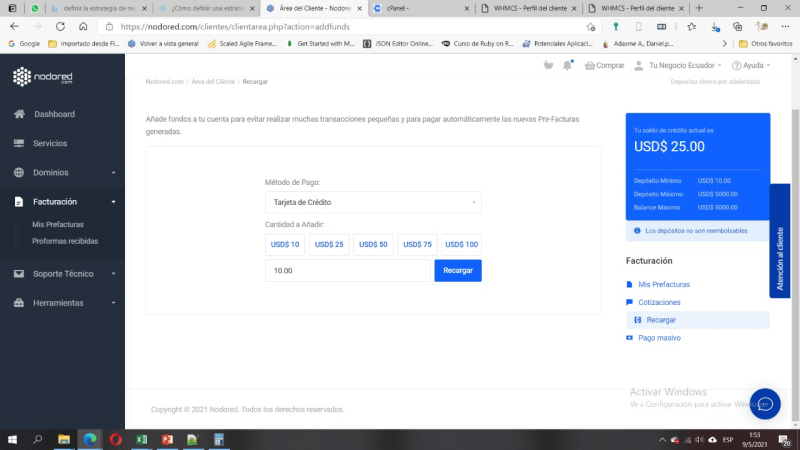Image resolution: width=800 pixels, height=450 pixels.
Task: Expand the Herramientas sidebar menu
Action: [x=62, y=303]
